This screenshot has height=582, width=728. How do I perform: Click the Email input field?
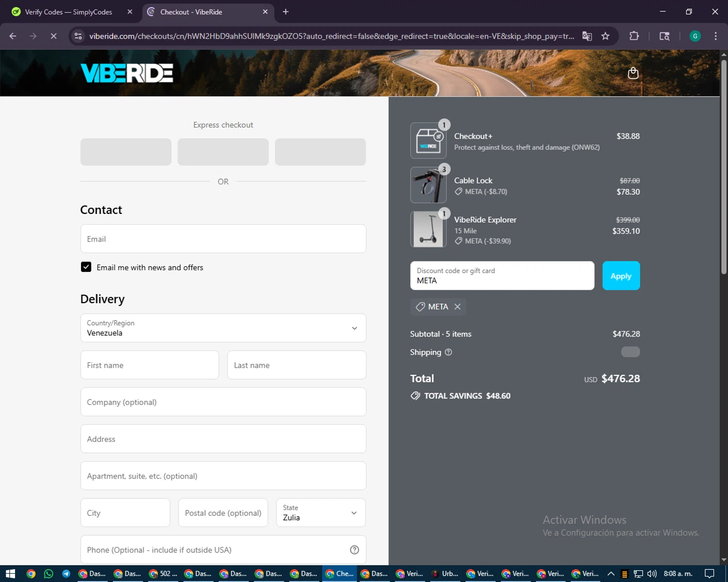(x=223, y=239)
